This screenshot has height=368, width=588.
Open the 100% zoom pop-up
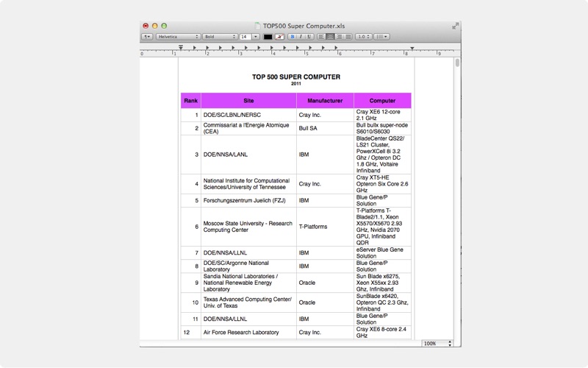click(437, 344)
